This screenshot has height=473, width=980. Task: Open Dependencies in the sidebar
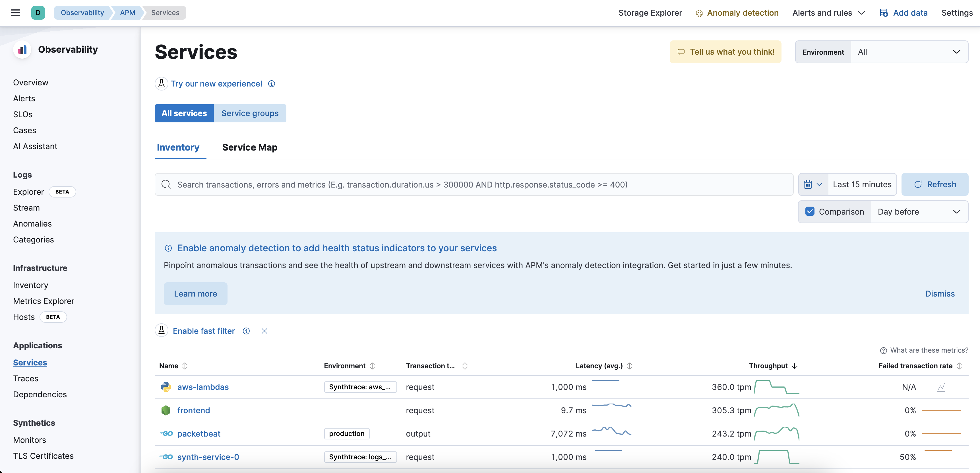point(40,394)
